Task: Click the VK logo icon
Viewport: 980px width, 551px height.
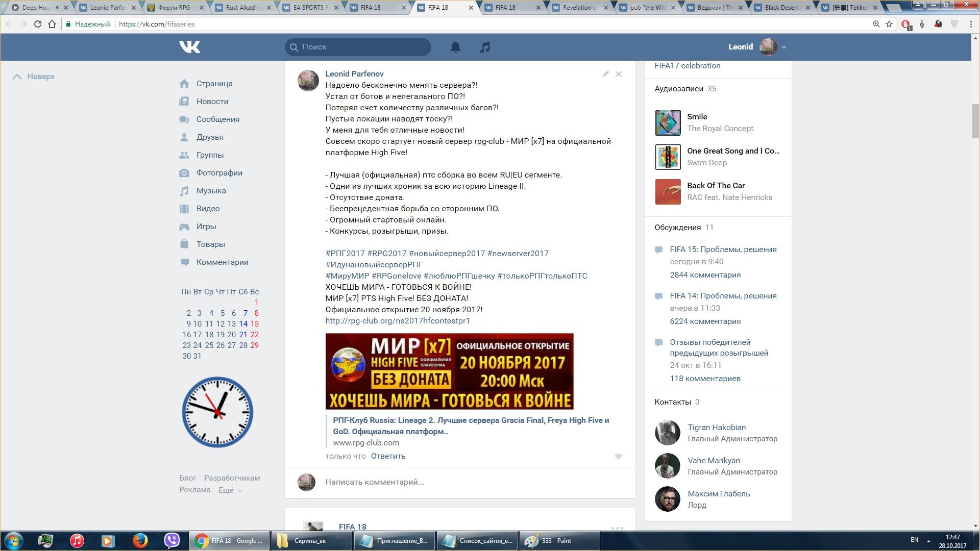Action: pos(189,47)
